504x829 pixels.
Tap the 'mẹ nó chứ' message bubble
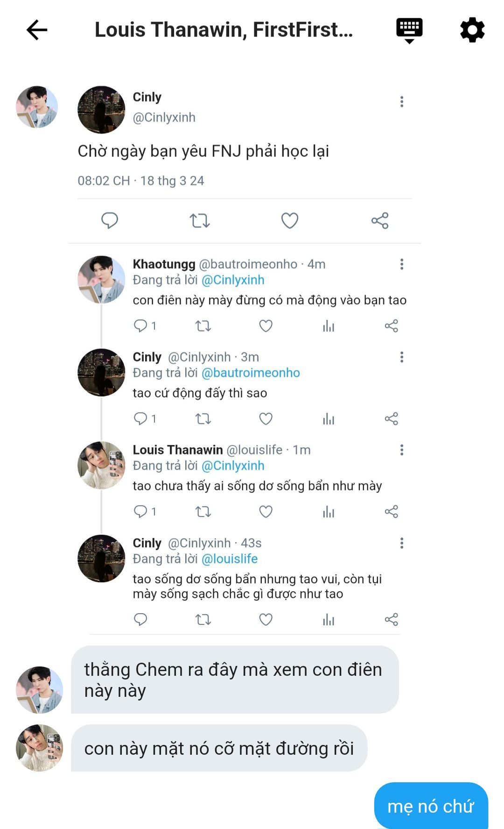click(431, 806)
